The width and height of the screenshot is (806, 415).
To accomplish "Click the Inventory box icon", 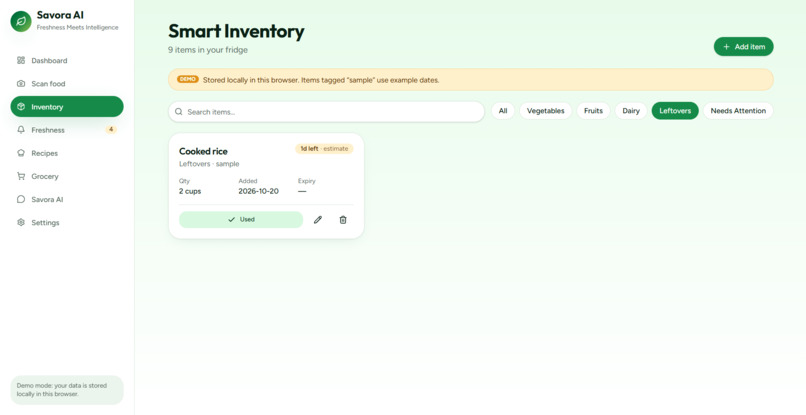I will (21, 106).
